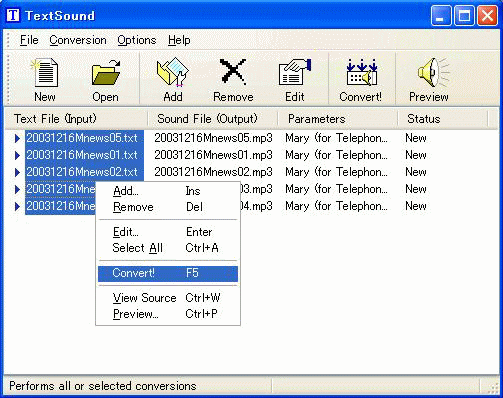Click the Convert! toolbar icon
503x398 pixels.
(x=361, y=72)
